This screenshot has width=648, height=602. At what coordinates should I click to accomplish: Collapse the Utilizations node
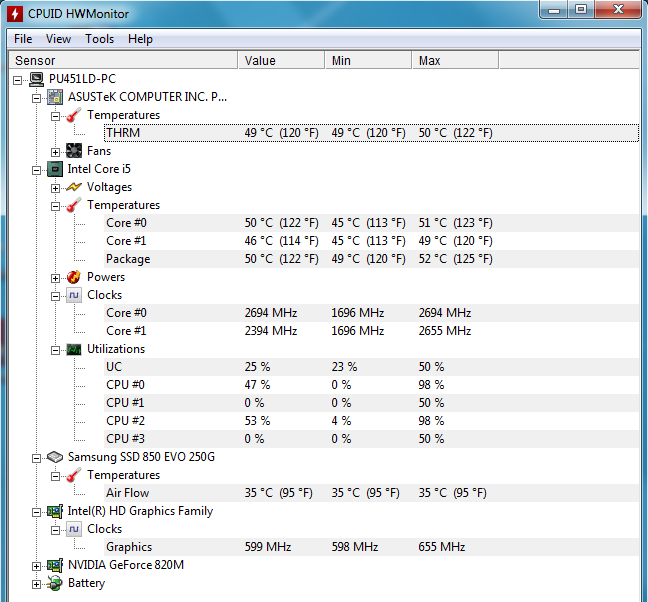pyautogui.click(x=55, y=350)
